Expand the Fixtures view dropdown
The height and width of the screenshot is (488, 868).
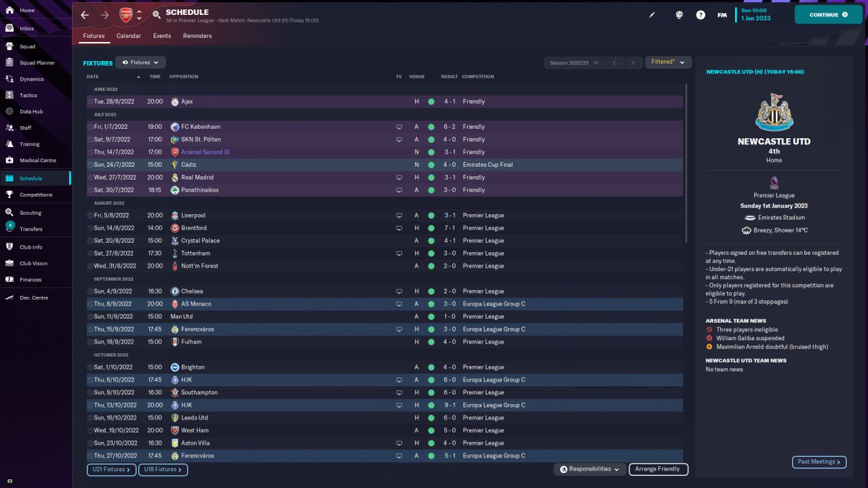click(x=140, y=62)
